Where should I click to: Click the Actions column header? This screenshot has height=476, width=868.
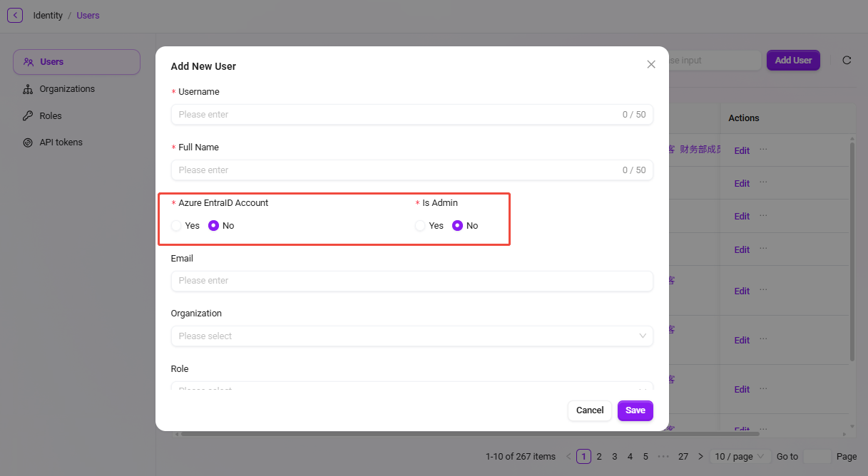[744, 118]
